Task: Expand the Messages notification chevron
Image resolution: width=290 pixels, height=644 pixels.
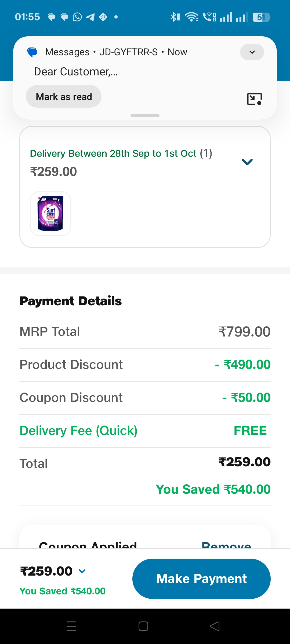Action: (x=252, y=52)
